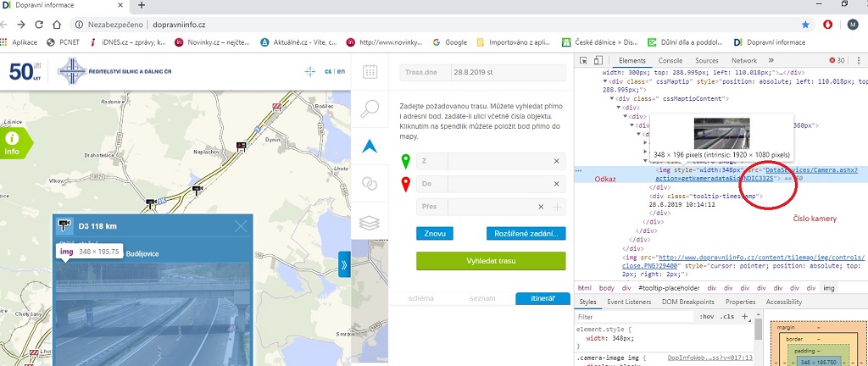Center the map with the crosshair locate icon

(x=310, y=71)
